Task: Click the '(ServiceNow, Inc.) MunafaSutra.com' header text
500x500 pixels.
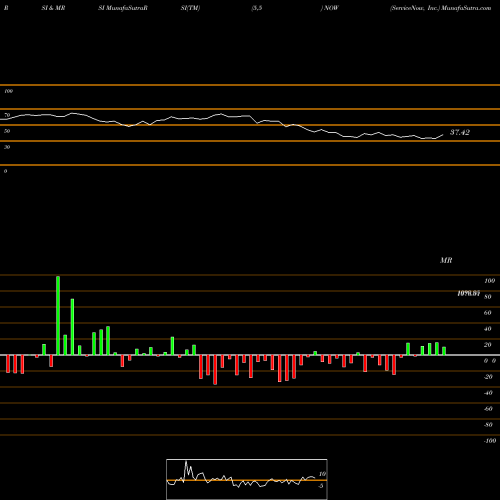Action: click(440, 8)
